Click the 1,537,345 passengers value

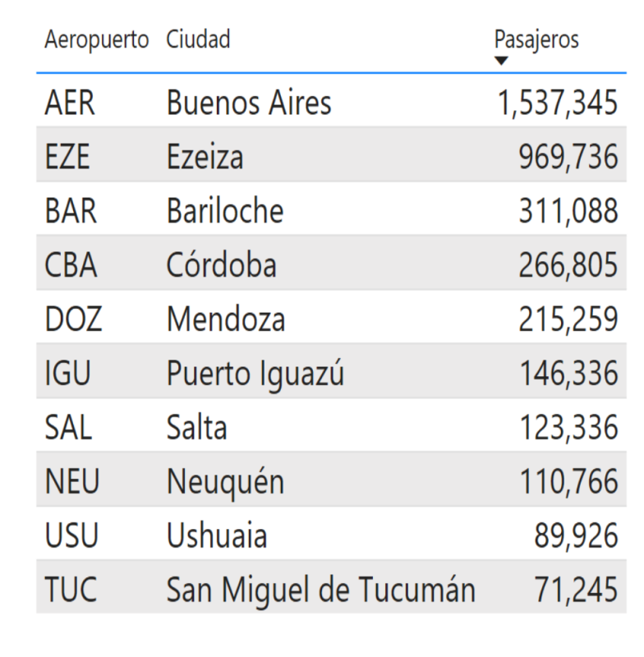(x=556, y=103)
